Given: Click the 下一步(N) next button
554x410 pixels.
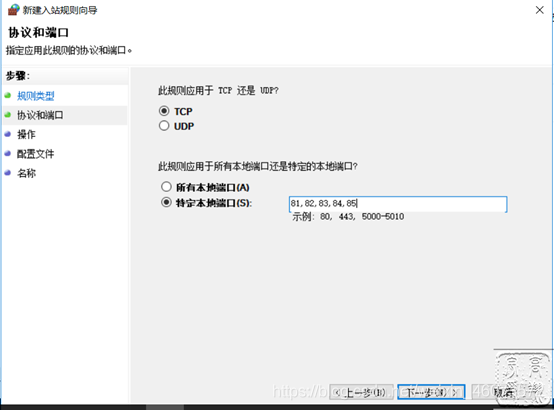Looking at the screenshot, I should [x=431, y=392].
